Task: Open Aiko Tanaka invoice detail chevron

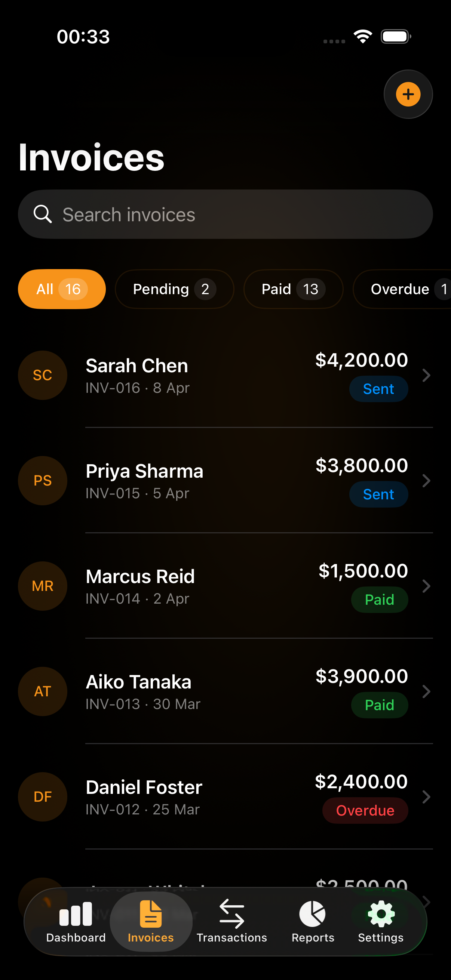Action: (x=426, y=691)
